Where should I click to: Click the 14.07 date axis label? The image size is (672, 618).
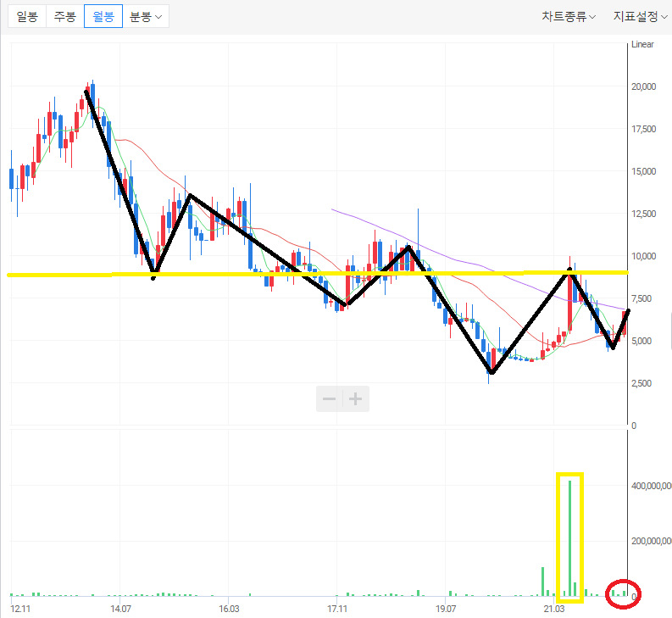tap(120, 609)
